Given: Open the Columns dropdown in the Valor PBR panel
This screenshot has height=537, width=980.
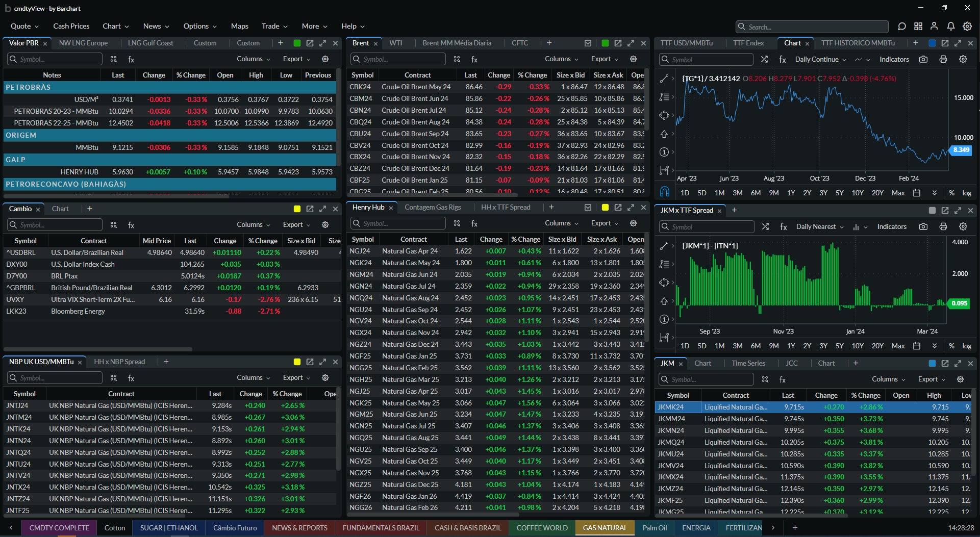Looking at the screenshot, I should (253, 59).
